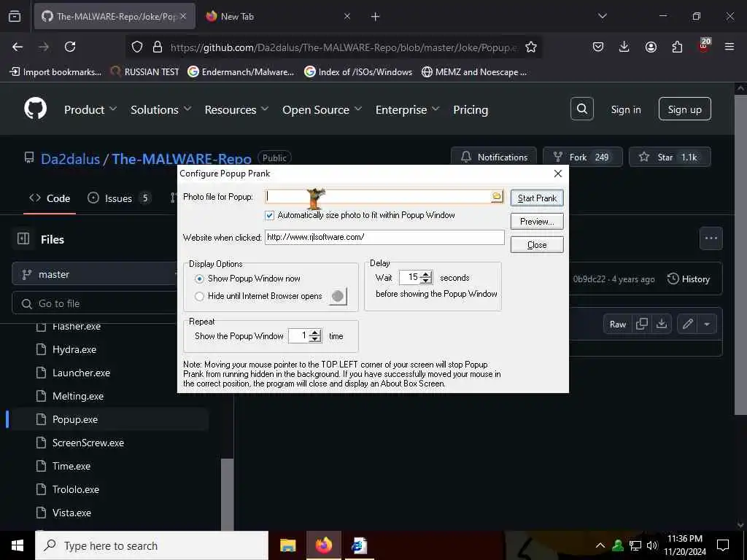
Task: Click the padlock site information icon
Action: click(x=158, y=47)
